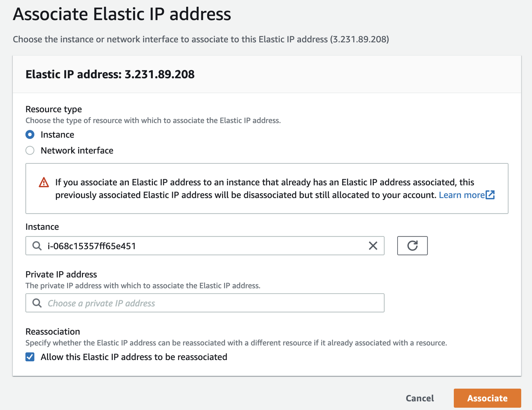Open the Learn more link

tap(462, 195)
